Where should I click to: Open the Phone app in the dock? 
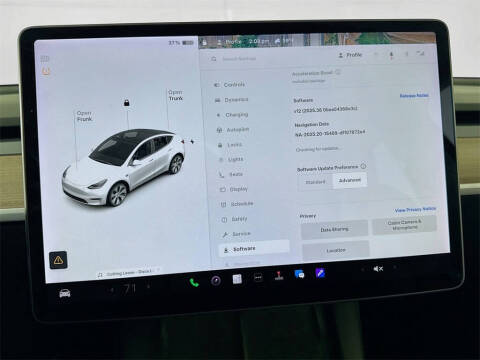pos(194,283)
